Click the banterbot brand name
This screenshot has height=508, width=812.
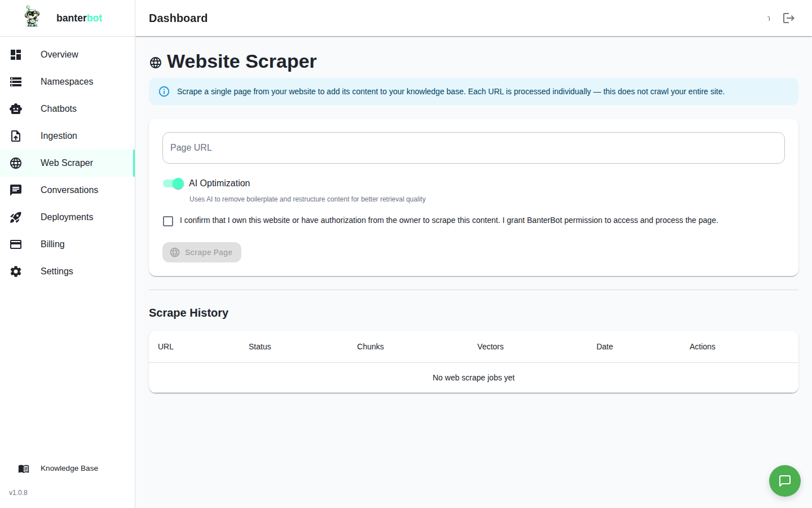coord(79,18)
